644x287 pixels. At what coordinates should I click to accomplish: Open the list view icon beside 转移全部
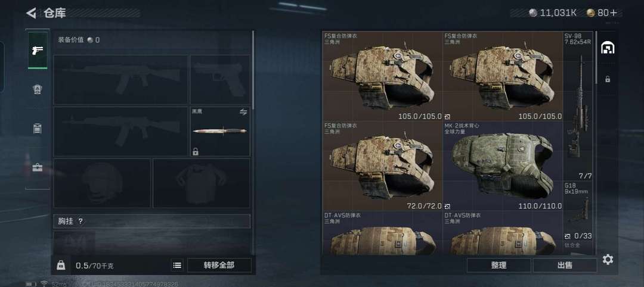(x=177, y=266)
